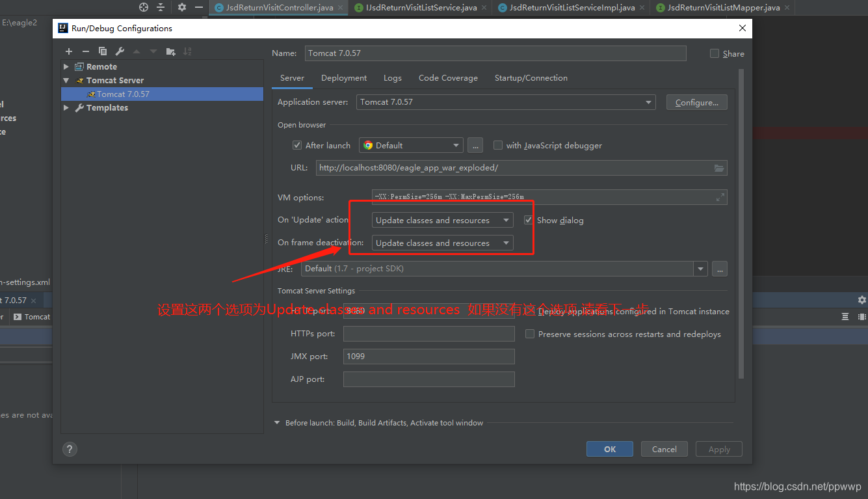Click the Name input field
The height and width of the screenshot is (499, 868).
tap(495, 53)
